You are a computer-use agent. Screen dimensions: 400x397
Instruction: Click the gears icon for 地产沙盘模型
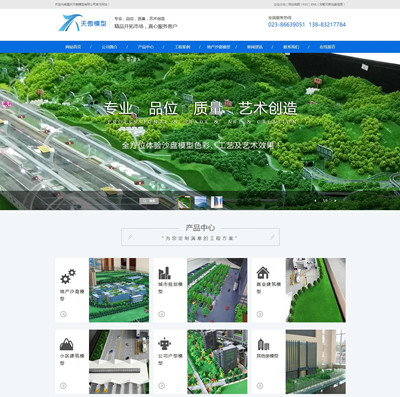(x=68, y=276)
